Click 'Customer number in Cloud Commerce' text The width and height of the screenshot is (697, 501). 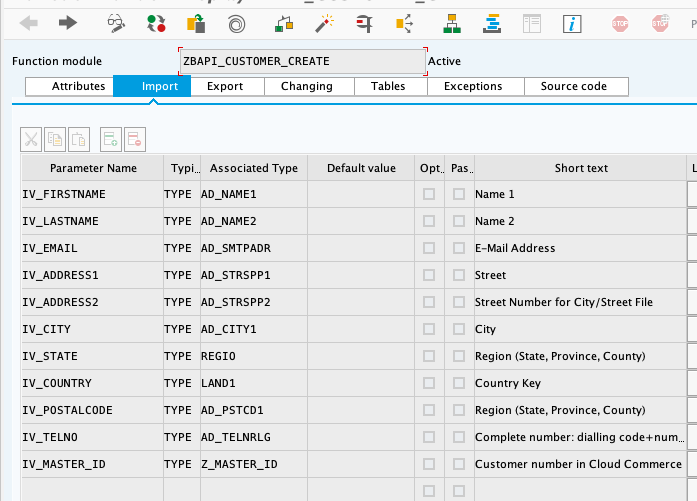[x=578, y=464]
